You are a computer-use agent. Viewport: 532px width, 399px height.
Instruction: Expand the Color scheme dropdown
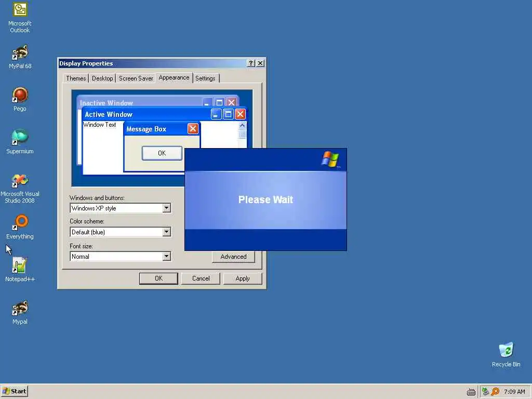[x=166, y=232]
